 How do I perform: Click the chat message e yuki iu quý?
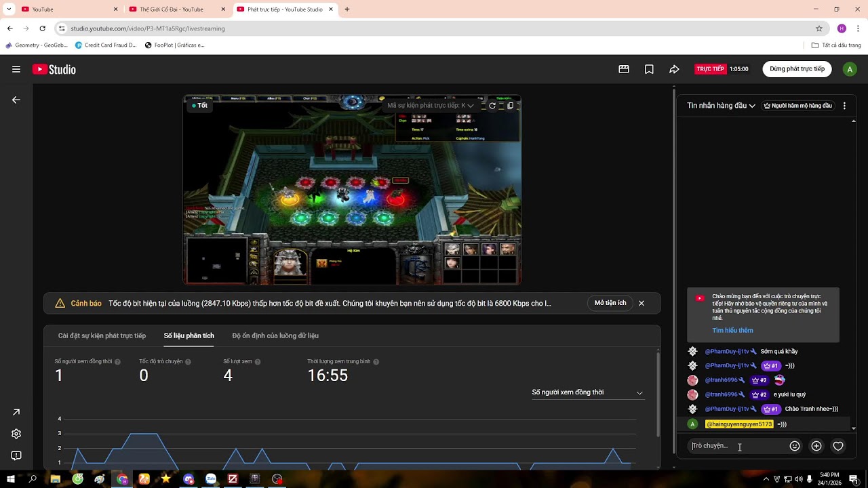(789, 394)
